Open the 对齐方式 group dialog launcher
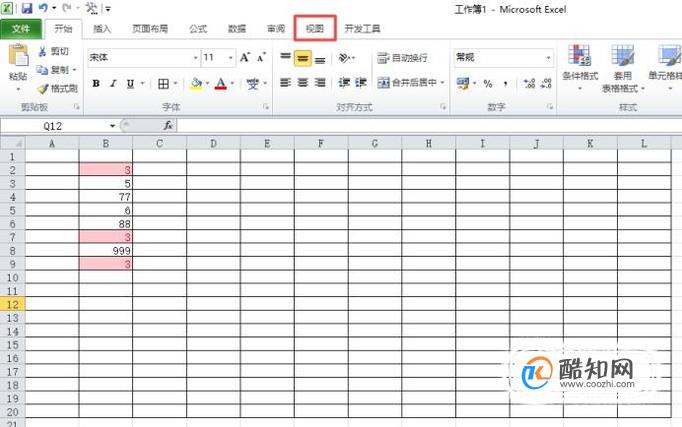Image resolution: width=682 pixels, height=427 pixels. 443,107
